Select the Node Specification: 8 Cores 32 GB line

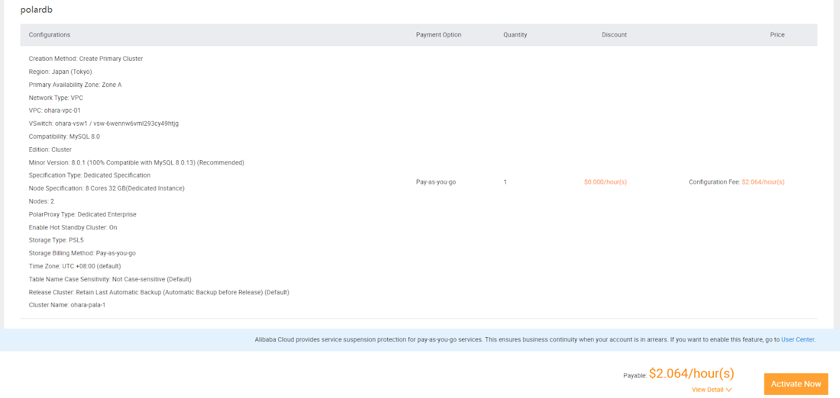click(x=107, y=189)
